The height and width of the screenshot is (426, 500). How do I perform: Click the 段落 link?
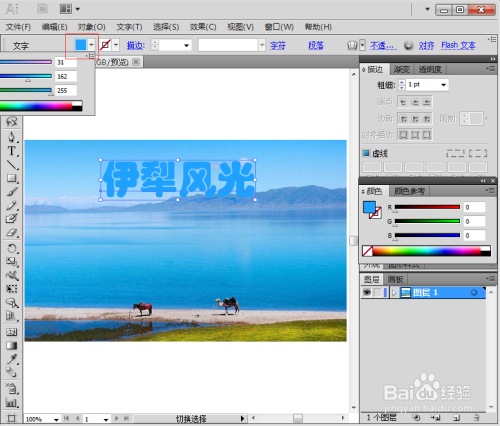(316, 45)
